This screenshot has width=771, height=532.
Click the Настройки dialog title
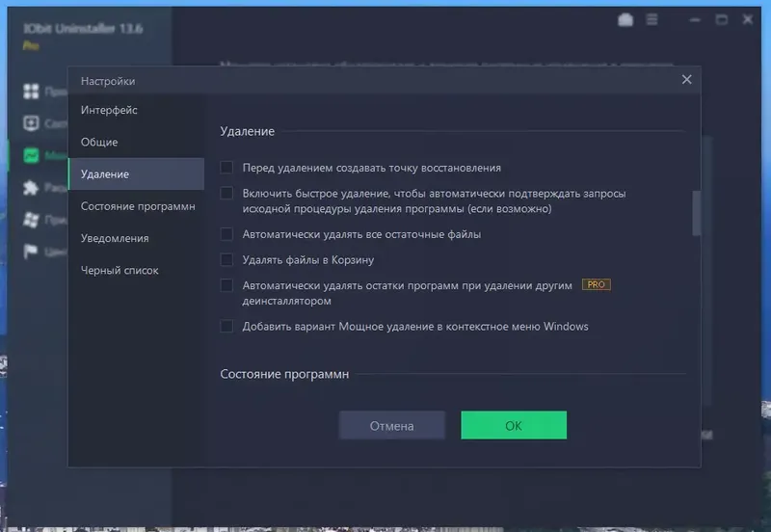pyautogui.click(x=108, y=81)
